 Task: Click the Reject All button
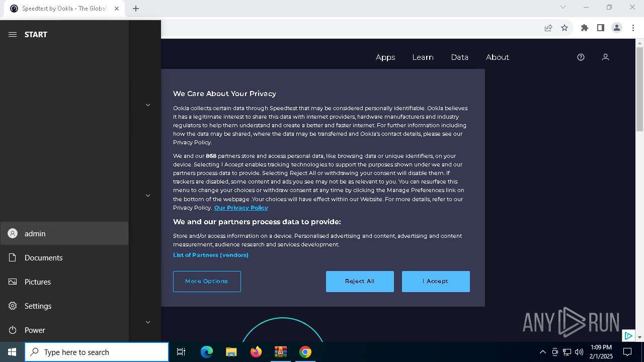[360, 282]
